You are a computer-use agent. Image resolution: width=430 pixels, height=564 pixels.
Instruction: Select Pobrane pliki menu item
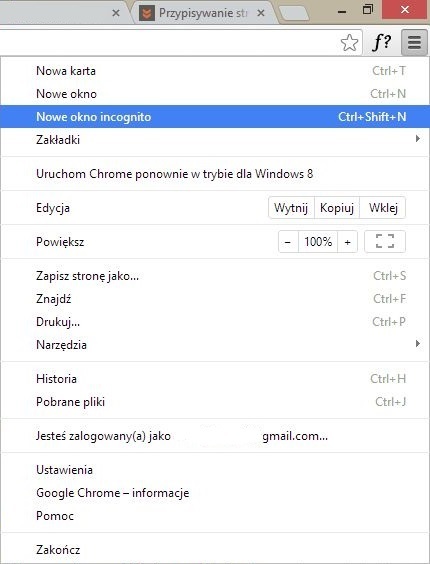215,401
